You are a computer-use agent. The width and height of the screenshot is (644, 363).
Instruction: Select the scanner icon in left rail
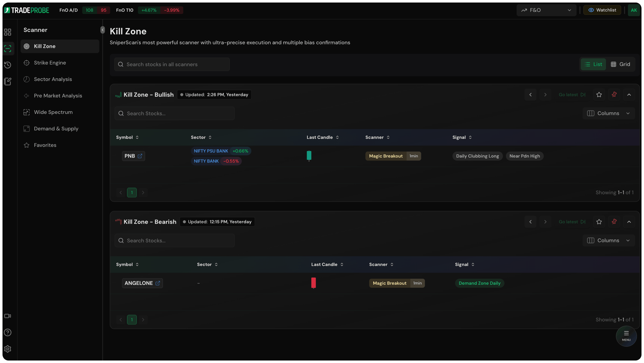coord(7,48)
